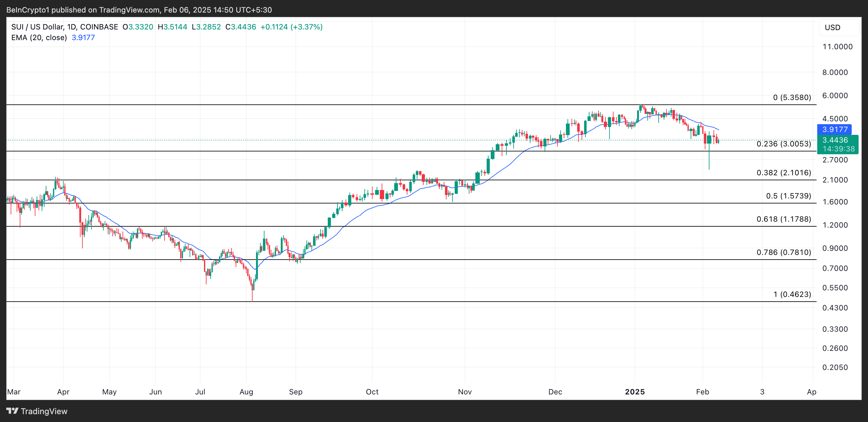The image size is (868, 422).
Task: Click the Aug marker on time axis
Action: click(x=246, y=392)
